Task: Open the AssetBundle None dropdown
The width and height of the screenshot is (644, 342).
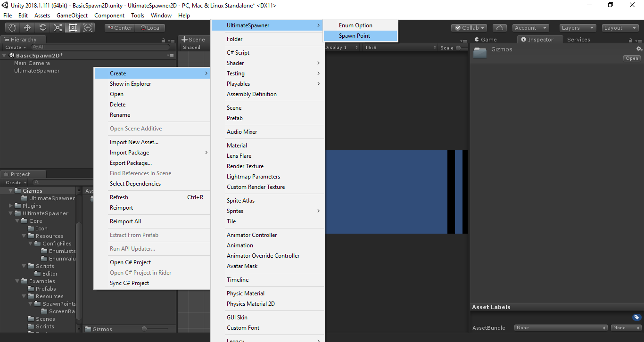Action: [561, 328]
